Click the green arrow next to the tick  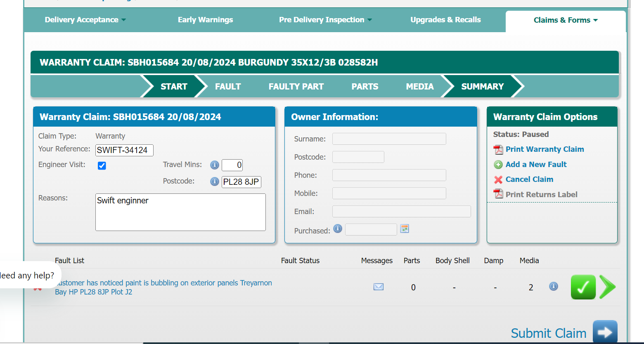tap(607, 287)
